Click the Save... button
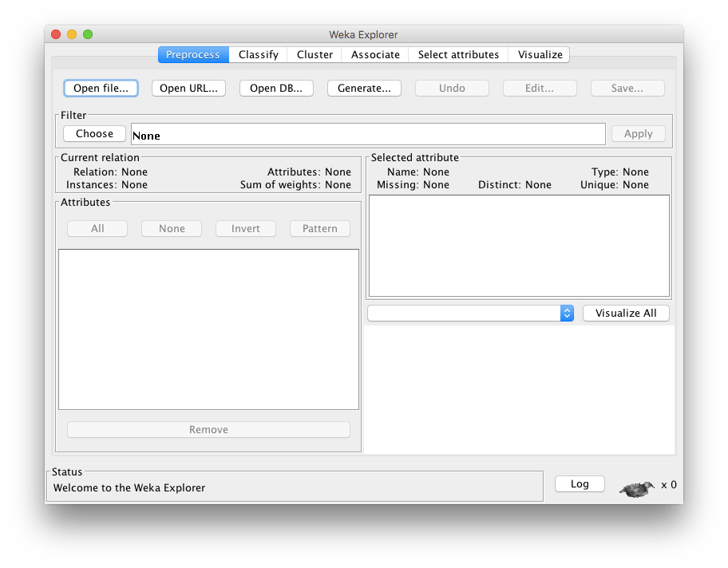The width and height of the screenshot is (728, 568). point(627,89)
